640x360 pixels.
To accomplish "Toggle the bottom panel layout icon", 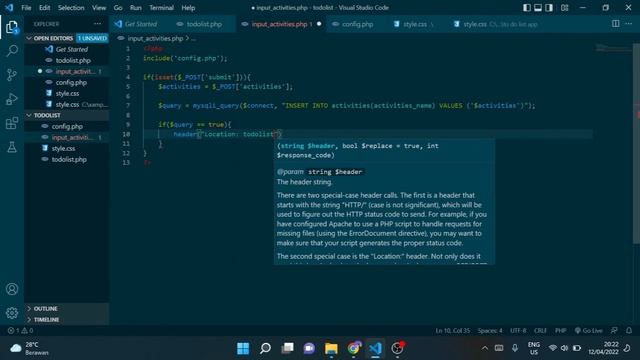I will 538,8.
